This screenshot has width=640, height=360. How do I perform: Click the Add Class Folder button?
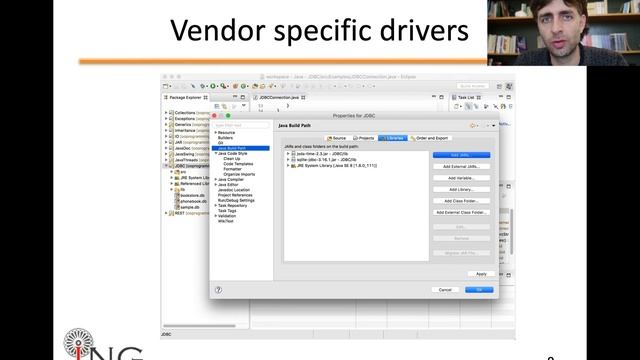(461, 201)
